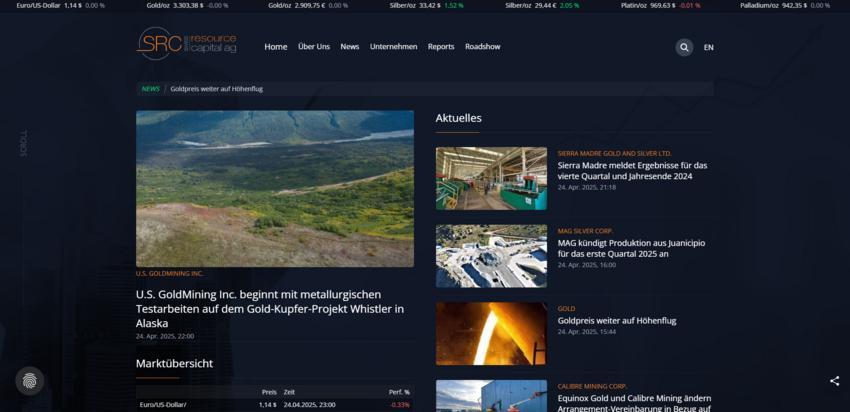The width and height of the screenshot is (850, 412).
Task: Click the date '24. Apr. 2025, 16:00'
Action: pyautogui.click(x=587, y=265)
